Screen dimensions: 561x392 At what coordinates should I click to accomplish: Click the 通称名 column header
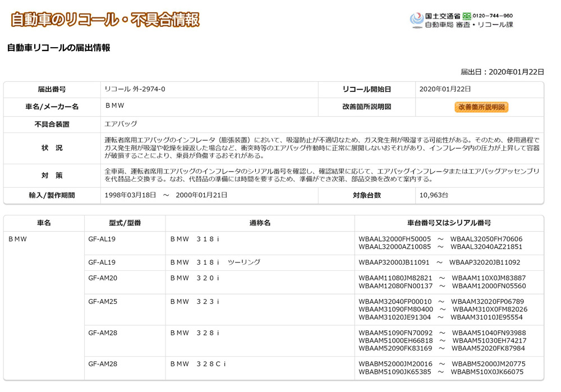coord(260,223)
